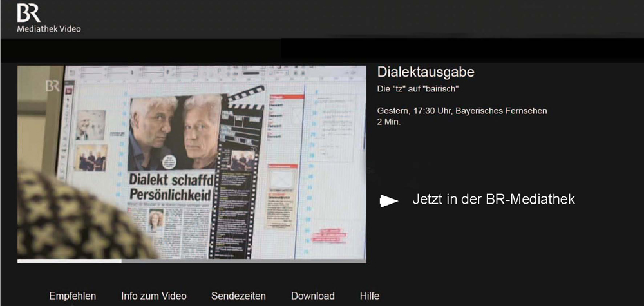Seek on the video progress bar

click(192, 261)
